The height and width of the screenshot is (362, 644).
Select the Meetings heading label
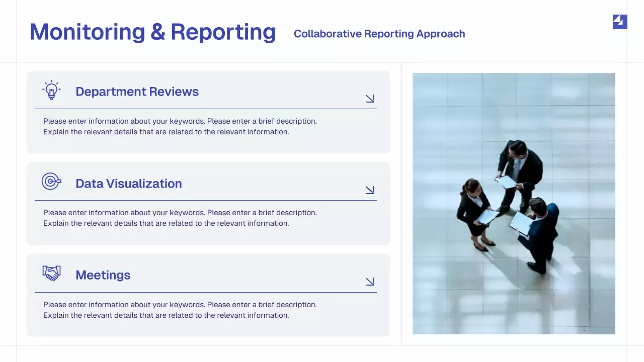click(x=103, y=275)
